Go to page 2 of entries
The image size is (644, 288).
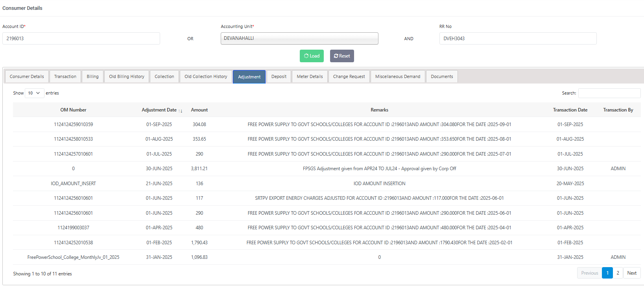618,273
